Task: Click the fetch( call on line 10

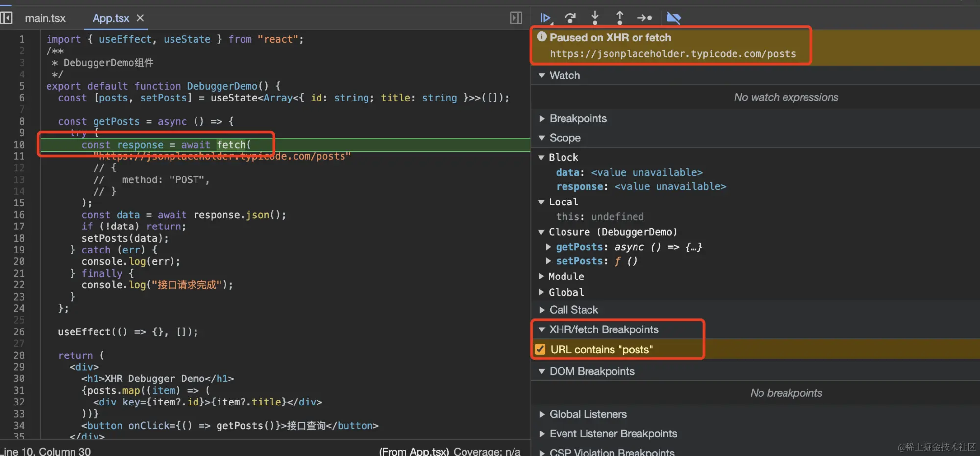Action: [x=234, y=145]
